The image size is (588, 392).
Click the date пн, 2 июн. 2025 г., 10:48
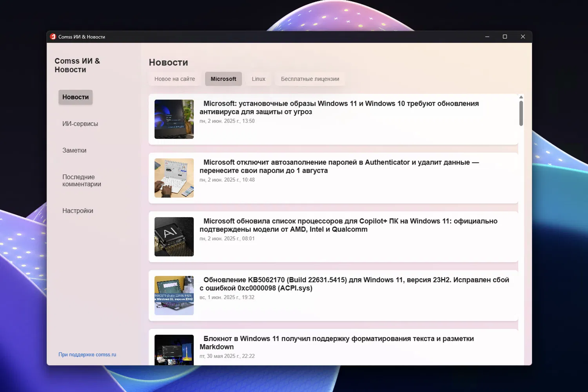tap(227, 180)
